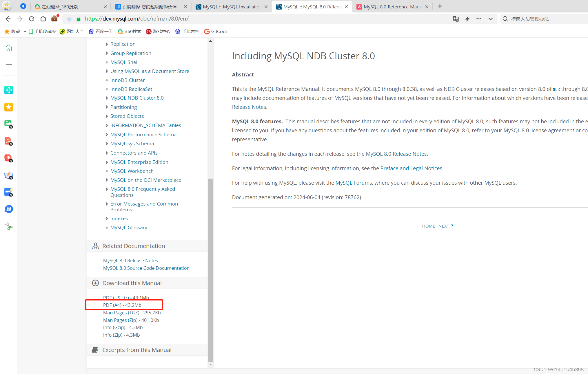This screenshot has height=374, width=588.
Task: Open the AI PDF sidebar icon
Action: click(x=9, y=141)
